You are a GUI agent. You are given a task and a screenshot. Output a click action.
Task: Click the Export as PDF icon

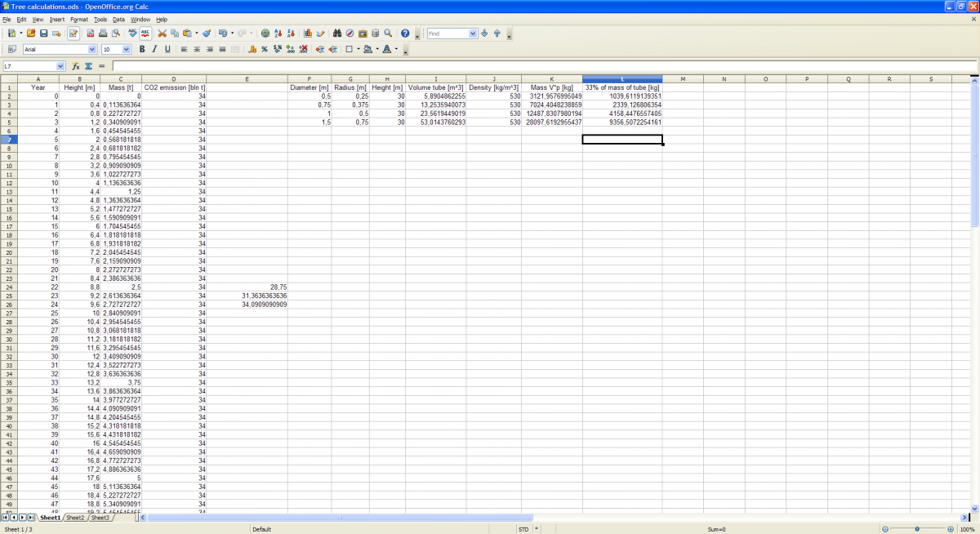point(90,33)
